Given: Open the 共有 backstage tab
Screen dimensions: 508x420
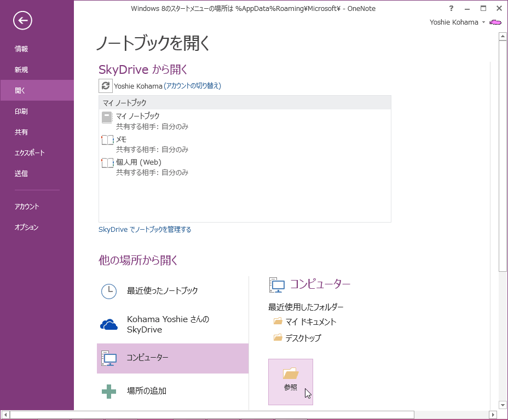Looking at the screenshot, I should [x=37, y=132].
